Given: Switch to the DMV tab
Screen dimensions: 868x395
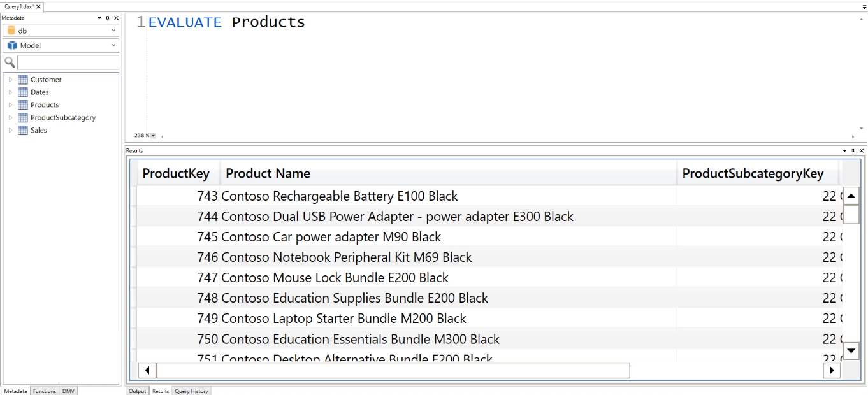Looking at the screenshot, I should click(68, 391).
